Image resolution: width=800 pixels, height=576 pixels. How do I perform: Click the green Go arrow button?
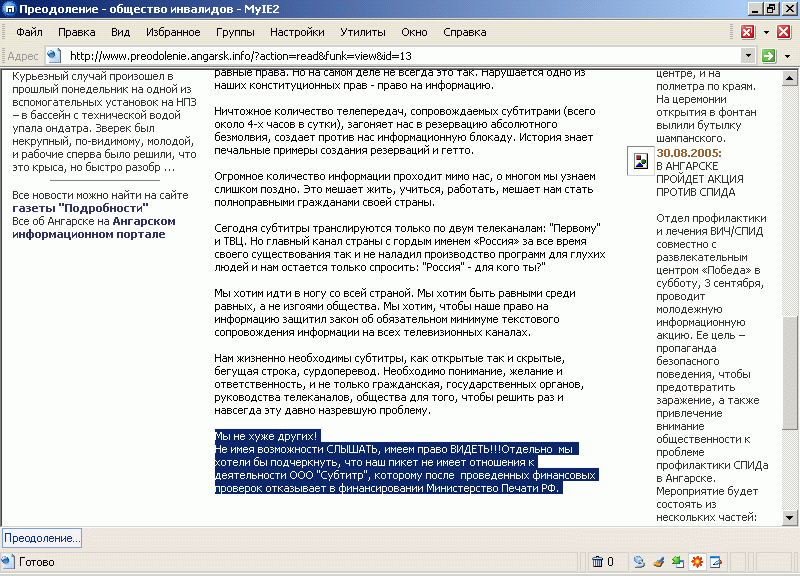pyautogui.click(x=768, y=56)
